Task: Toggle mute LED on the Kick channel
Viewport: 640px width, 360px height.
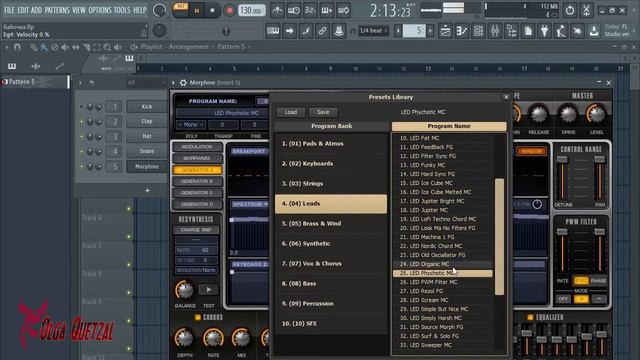Action: tap(82, 107)
